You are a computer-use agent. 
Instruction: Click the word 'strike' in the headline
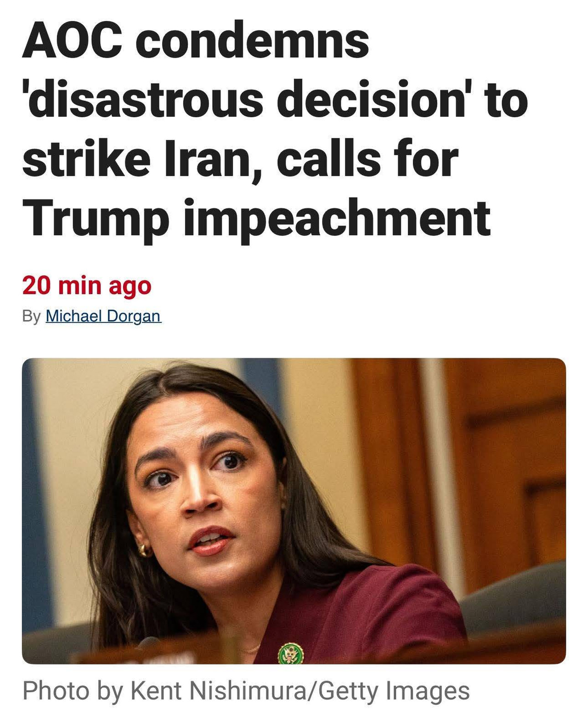[x=86, y=159]
